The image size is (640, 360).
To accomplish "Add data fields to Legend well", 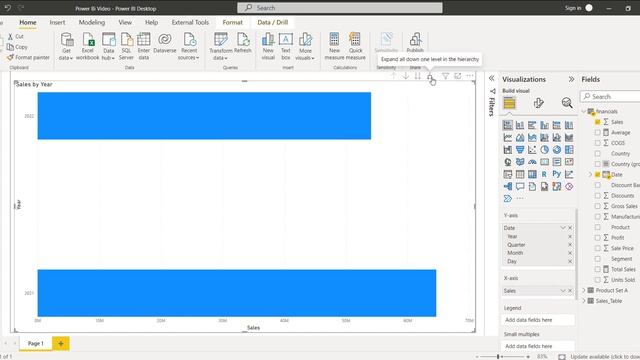I will click(538, 320).
